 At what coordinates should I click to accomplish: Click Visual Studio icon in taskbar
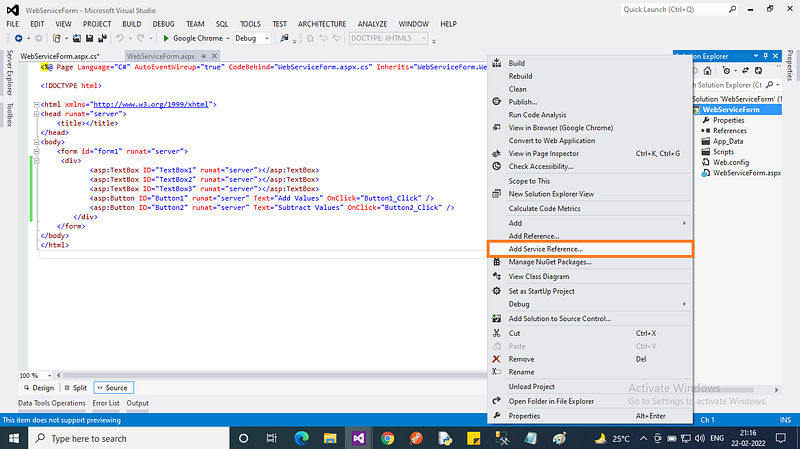[359, 438]
